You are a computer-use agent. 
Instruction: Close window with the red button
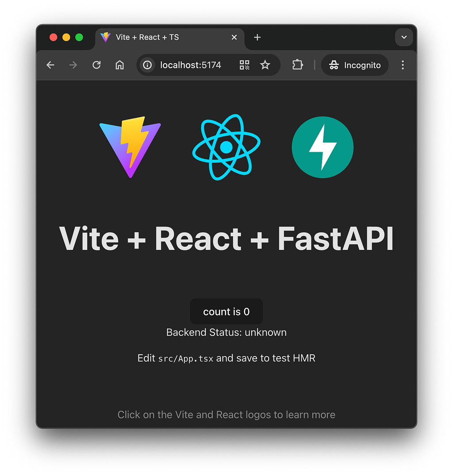(x=54, y=37)
